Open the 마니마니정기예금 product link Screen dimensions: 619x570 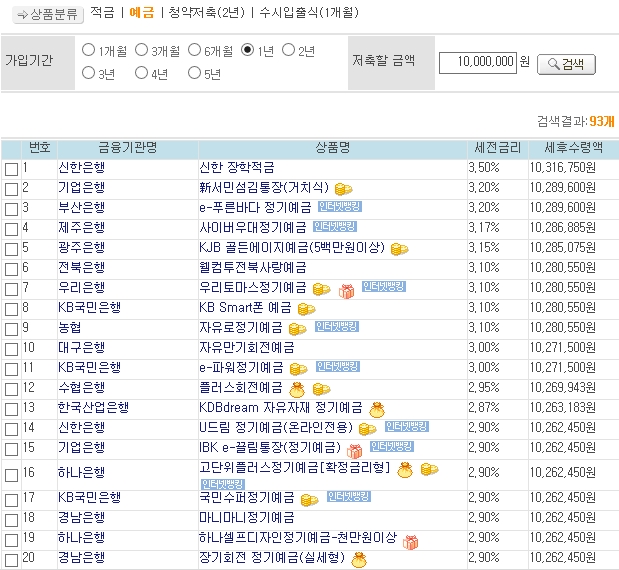coord(247,517)
